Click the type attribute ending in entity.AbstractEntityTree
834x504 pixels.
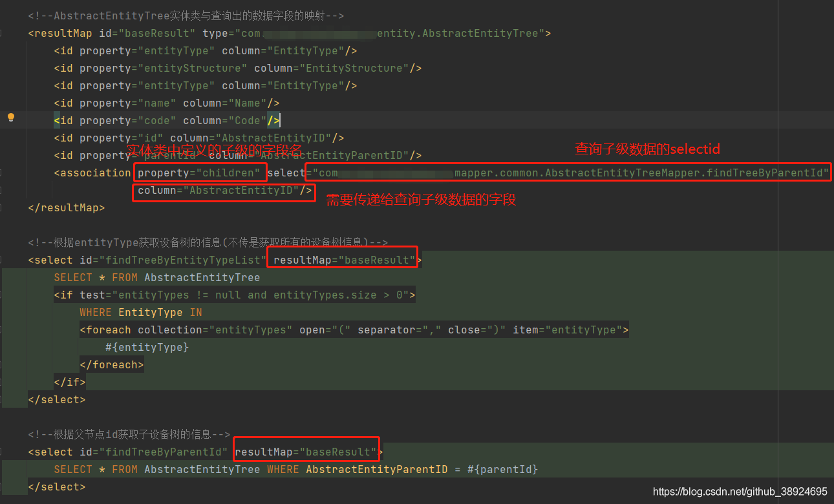pyautogui.click(x=374, y=33)
